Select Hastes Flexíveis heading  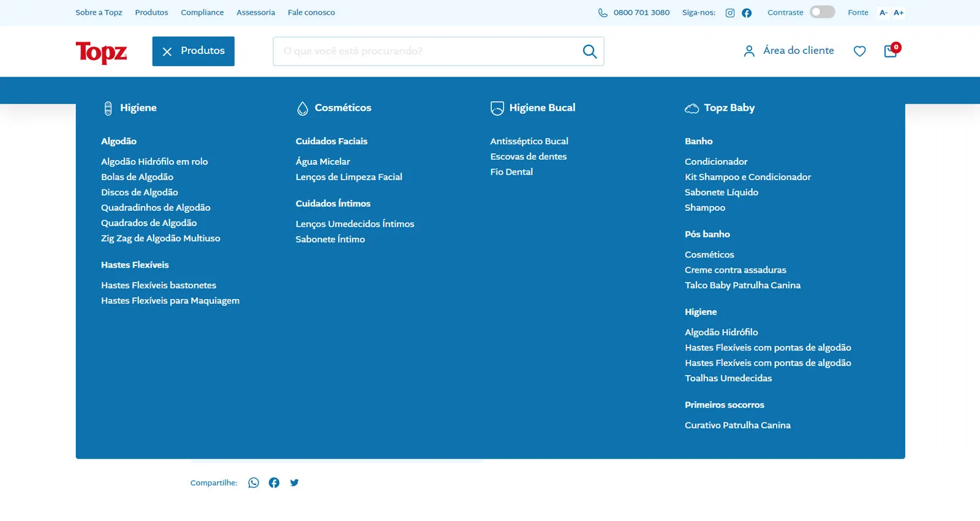[135, 265]
